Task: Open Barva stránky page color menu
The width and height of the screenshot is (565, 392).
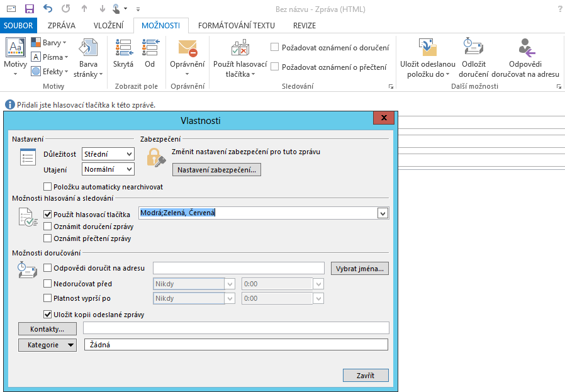Action: coord(88,58)
